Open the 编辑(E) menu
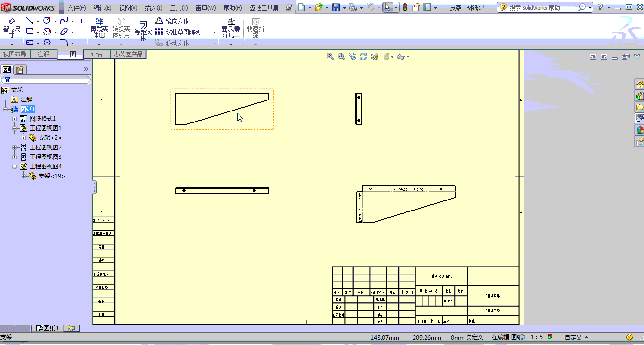Screen dimensions: 644x345 pos(102,8)
